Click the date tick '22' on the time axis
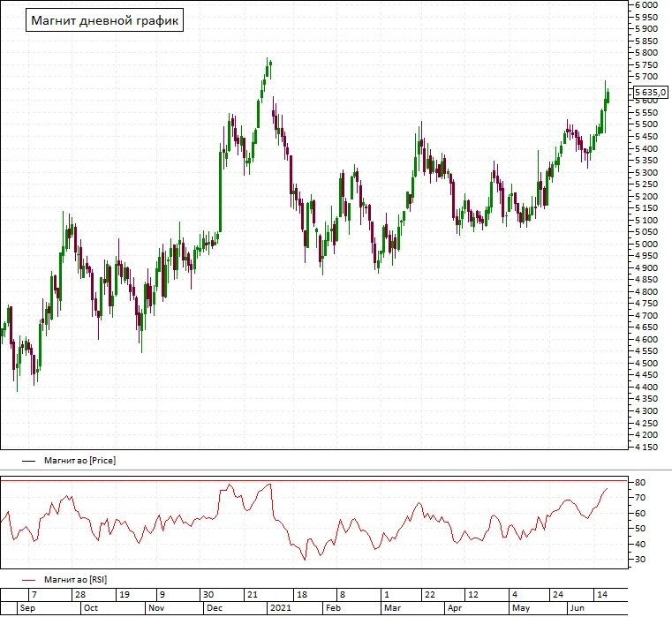The width and height of the screenshot is (672, 617). 430,595
